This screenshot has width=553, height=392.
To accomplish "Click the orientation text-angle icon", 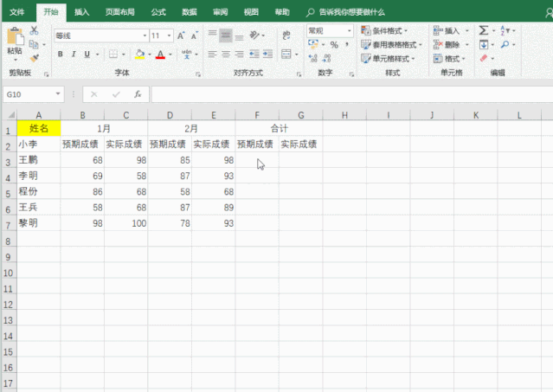I will pyautogui.click(x=254, y=35).
